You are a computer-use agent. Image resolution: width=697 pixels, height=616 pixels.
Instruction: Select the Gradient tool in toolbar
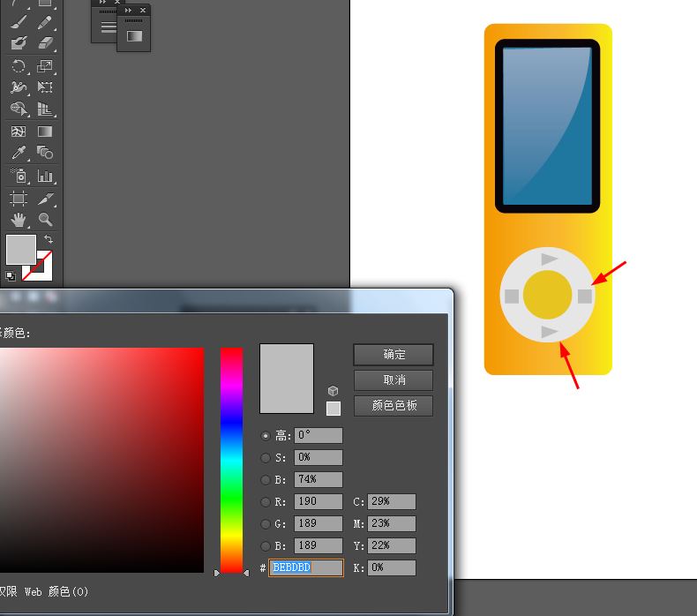click(x=45, y=131)
